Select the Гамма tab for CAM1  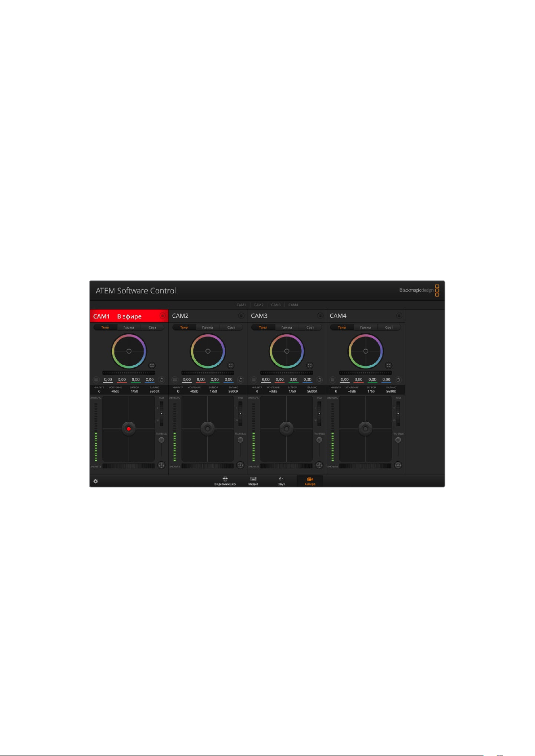point(129,328)
